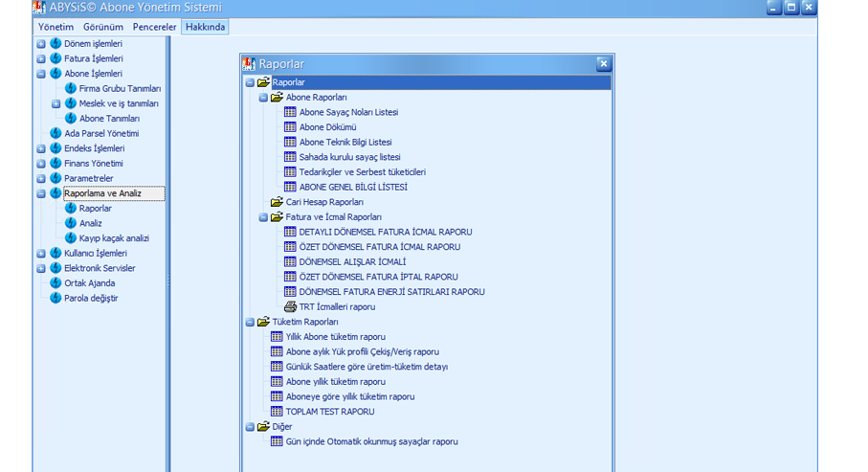Screen dimensions: 868x472
Task: Open DETAYLI DÖNEMSEL FATURA İCMAL RAPORU
Action: pos(385,232)
